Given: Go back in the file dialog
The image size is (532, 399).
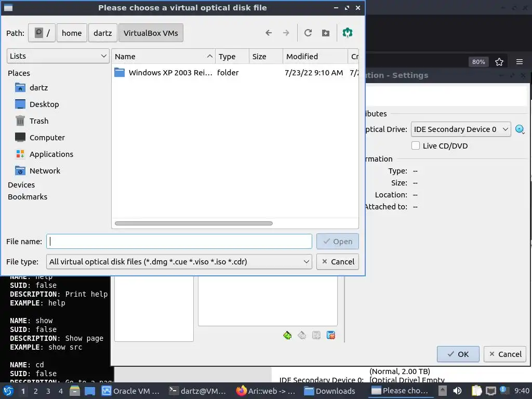Looking at the screenshot, I should 269,33.
